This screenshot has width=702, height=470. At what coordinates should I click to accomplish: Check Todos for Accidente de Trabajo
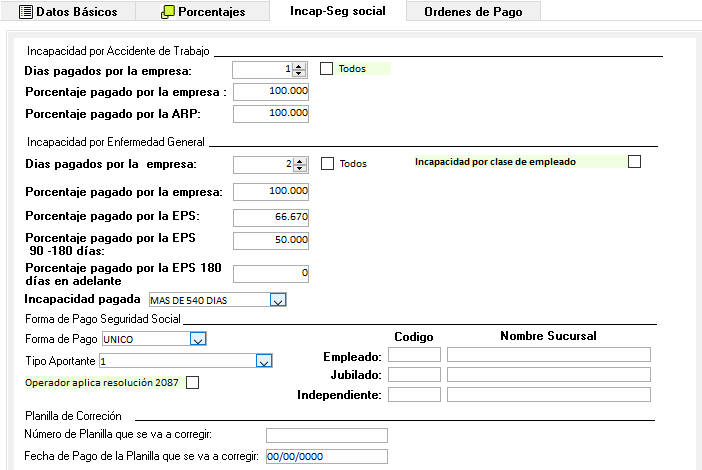pyautogui.click(x=326, y=69)
